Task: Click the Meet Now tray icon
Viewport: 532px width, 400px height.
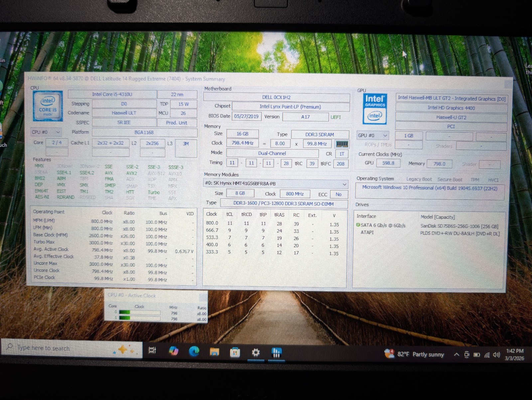Action: [466, 355]
